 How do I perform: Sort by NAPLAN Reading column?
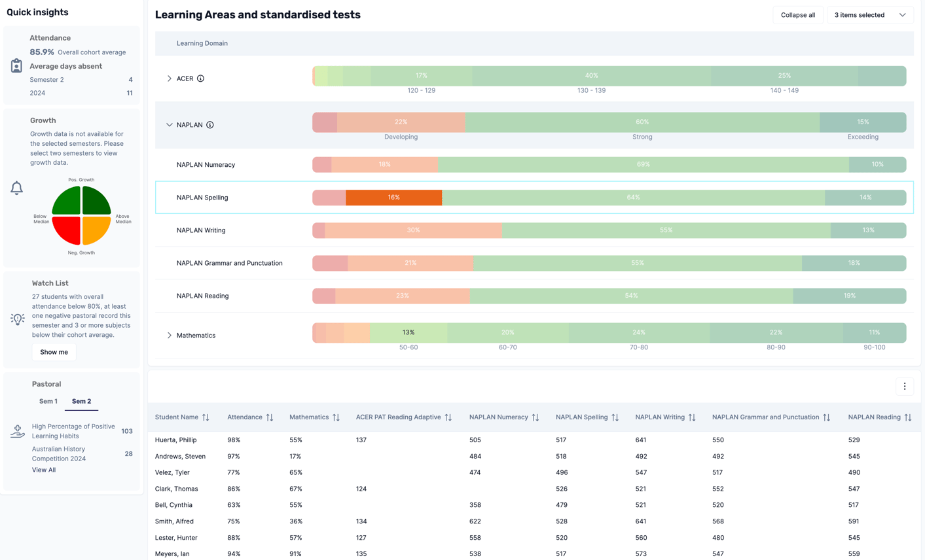(x=908, y=417)
